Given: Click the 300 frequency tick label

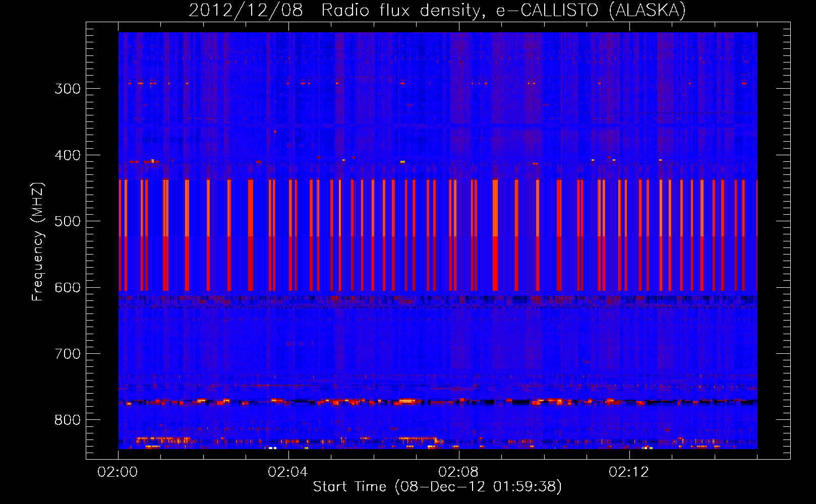Looking at the screenshot, I should (68, 89).
